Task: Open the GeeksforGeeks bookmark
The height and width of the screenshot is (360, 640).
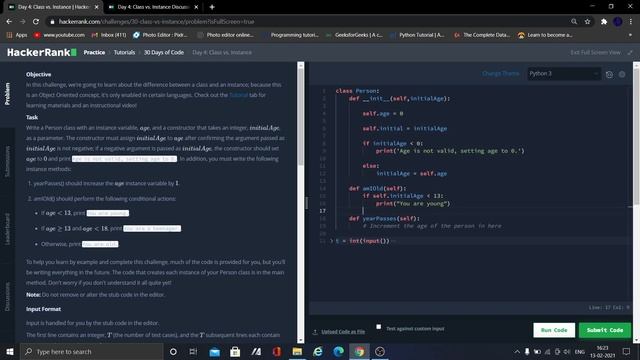Action: 354,35
